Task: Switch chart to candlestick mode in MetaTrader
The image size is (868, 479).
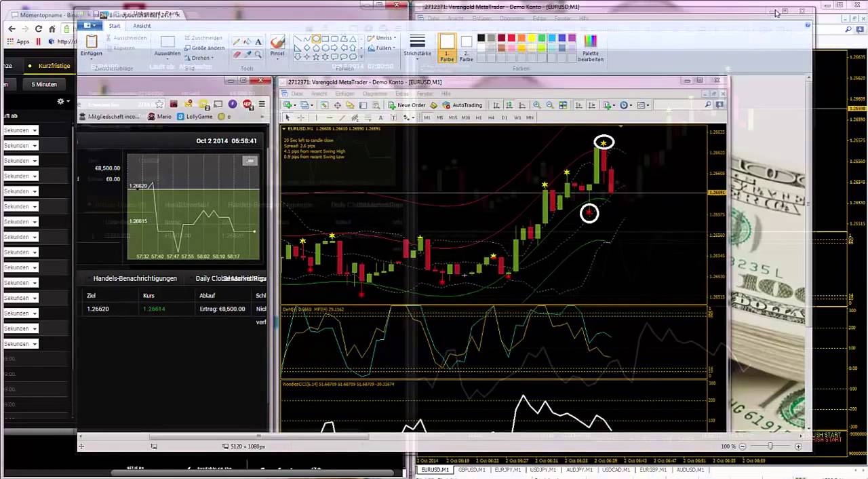Action: click(x=509, y=105)
